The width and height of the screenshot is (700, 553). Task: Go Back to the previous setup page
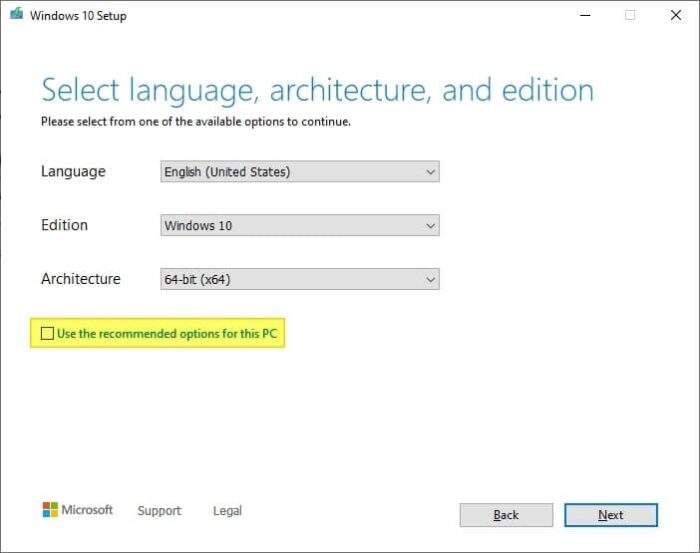tap(506, 515)
